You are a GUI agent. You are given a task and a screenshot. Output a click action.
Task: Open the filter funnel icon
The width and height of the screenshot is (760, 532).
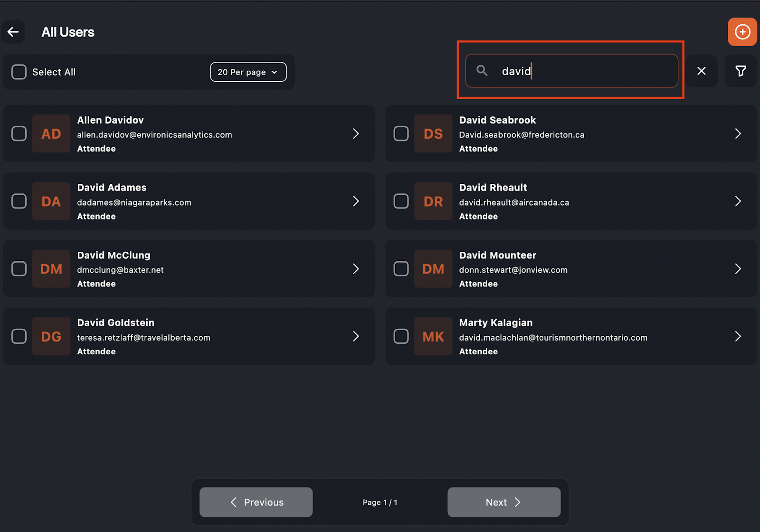740,71
